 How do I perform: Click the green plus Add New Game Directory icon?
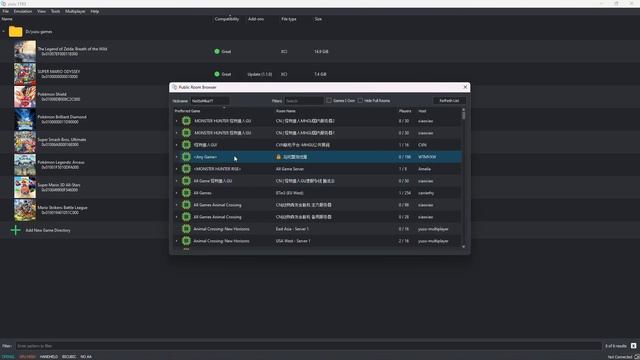[16, 230]
